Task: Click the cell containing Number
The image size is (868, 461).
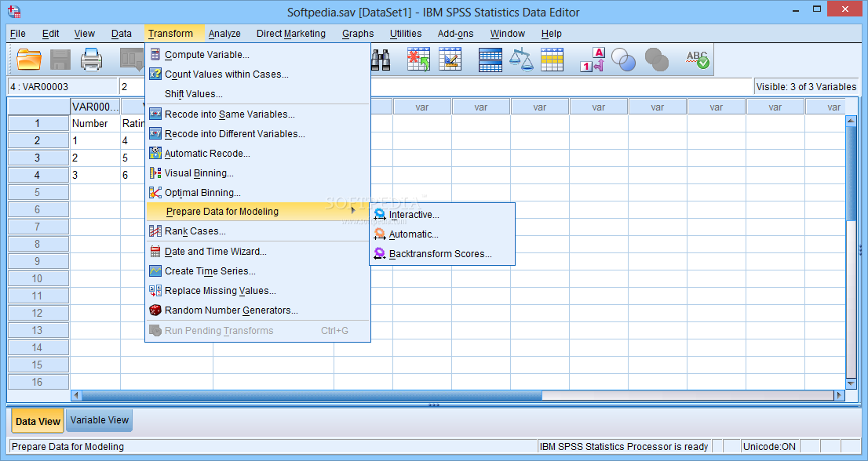Action: coord(95,123)
